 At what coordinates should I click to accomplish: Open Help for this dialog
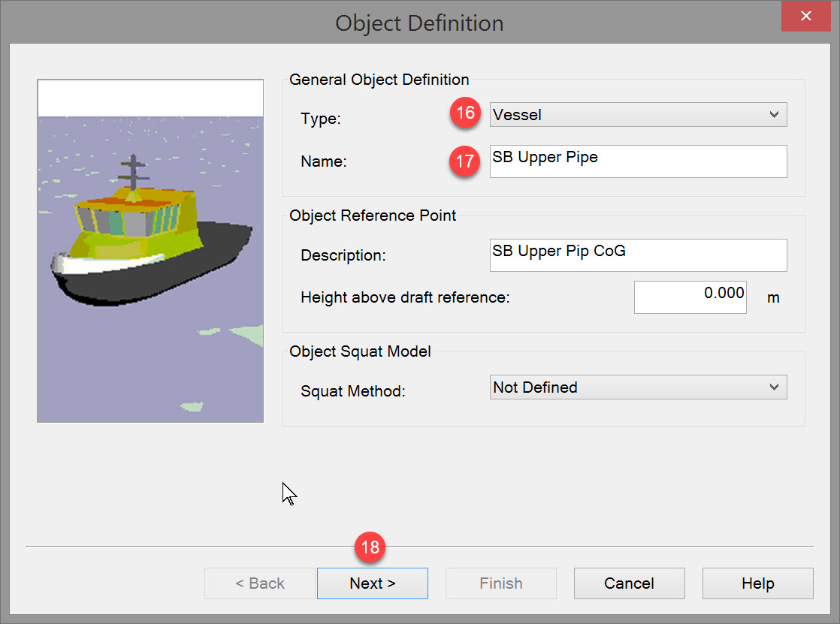click(x=757, y=583)
